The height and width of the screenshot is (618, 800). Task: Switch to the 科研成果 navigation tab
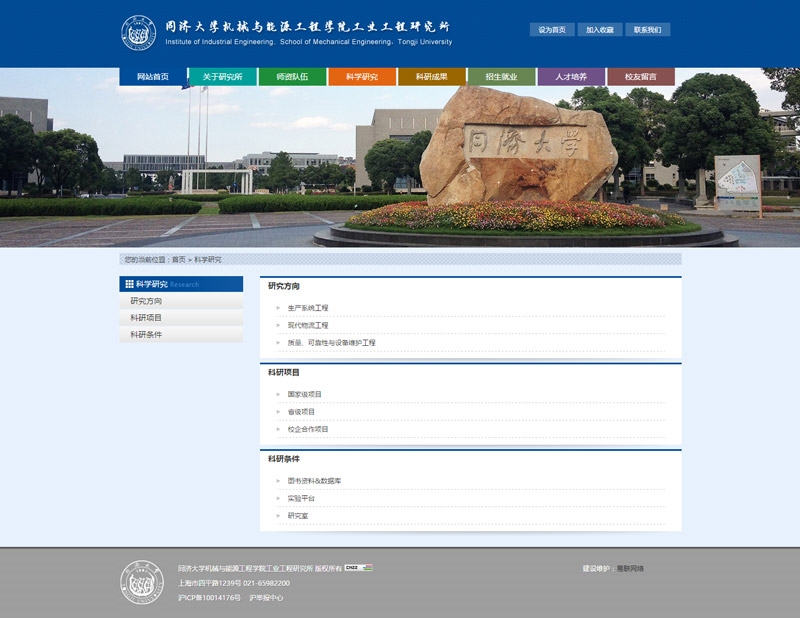point(432,77)
